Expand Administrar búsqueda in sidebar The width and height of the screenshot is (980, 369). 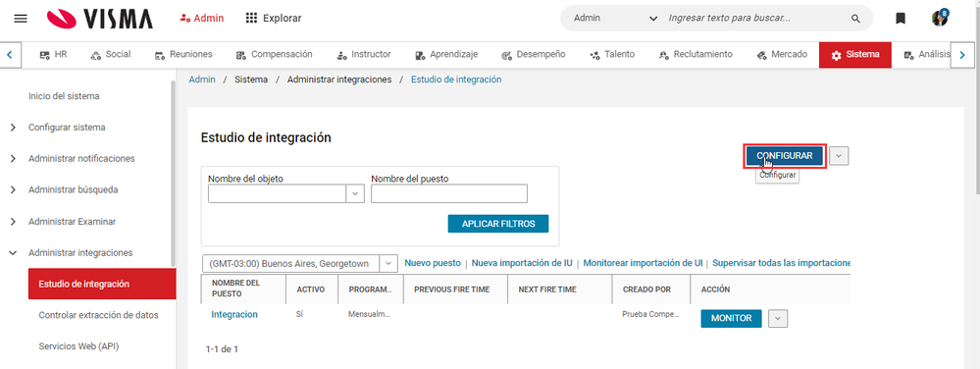click(x=14, y=190)
